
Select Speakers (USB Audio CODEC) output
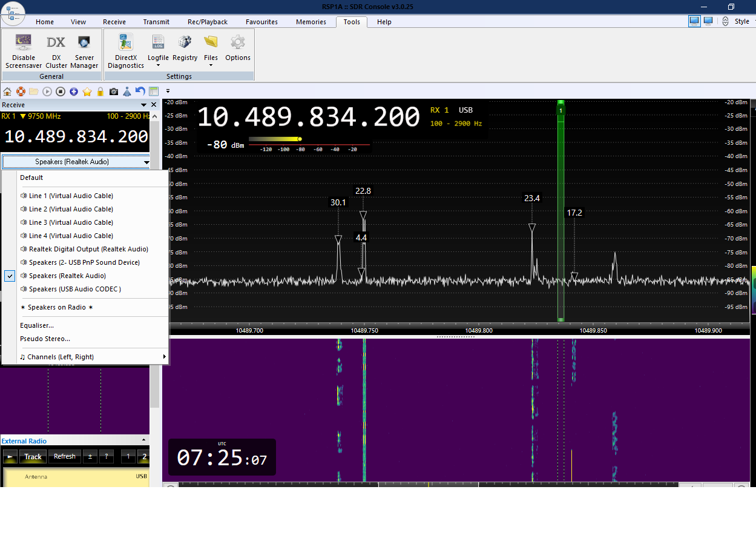pos(75,289)
